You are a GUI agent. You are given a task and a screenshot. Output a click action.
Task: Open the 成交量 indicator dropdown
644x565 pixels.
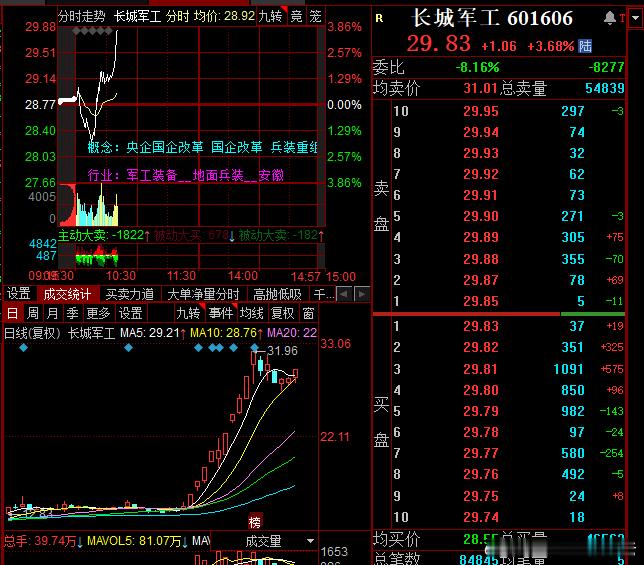[263, 541]
